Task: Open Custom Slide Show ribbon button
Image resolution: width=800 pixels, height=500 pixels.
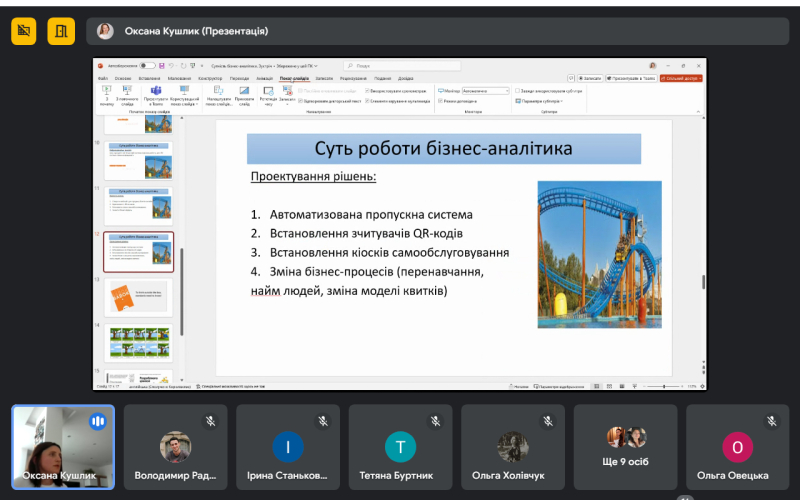Action: point(184,96)
